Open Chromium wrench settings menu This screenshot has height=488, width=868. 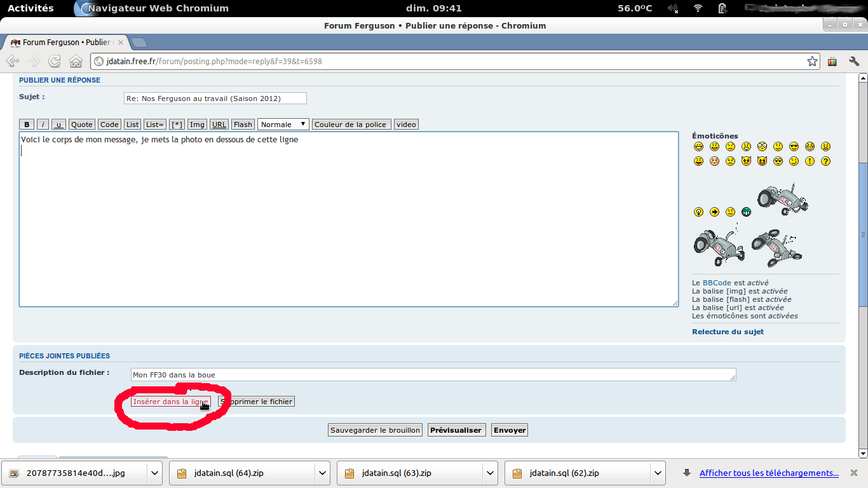tap(854, 61)
